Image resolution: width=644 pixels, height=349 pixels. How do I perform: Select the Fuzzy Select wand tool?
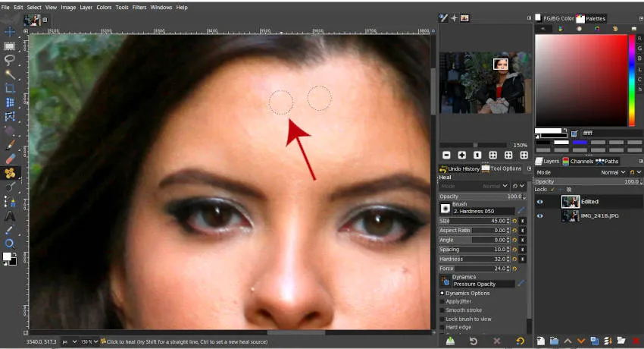coord(10,74)
